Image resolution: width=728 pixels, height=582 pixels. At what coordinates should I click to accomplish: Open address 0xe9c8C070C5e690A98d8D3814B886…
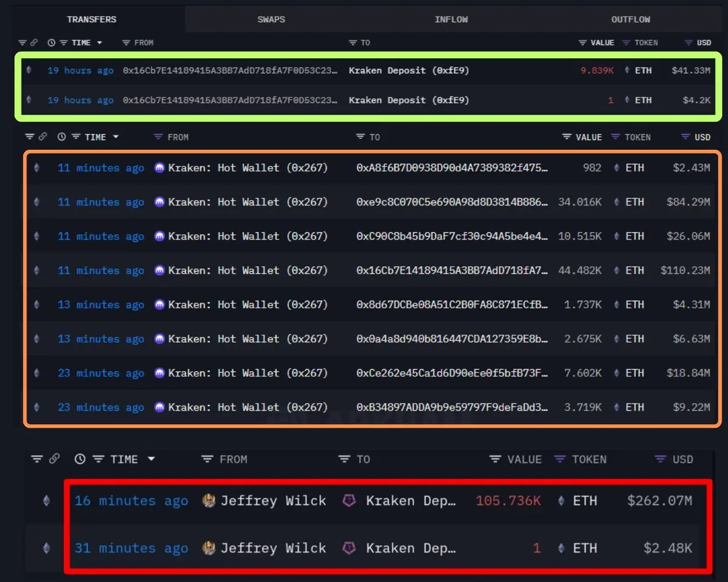[452, 202]
